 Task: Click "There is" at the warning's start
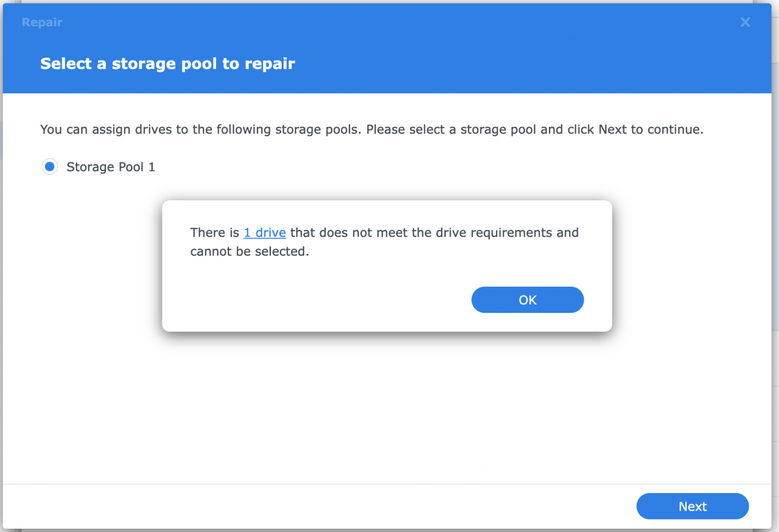coord(215,233)
